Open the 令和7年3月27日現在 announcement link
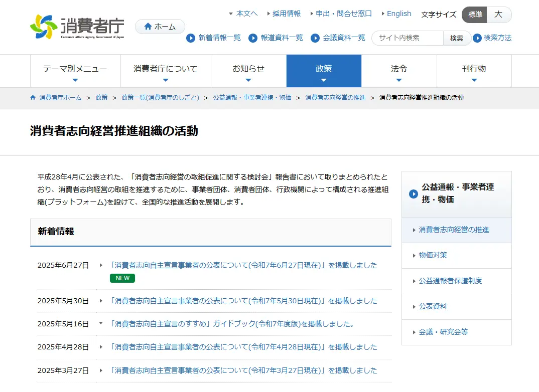Viewport: 539px width, 392px height. click(244, 370)
